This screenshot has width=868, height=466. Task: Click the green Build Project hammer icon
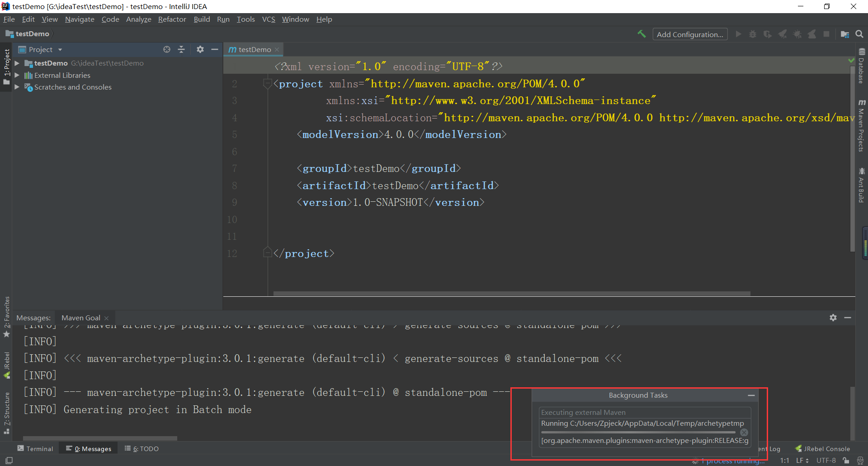642,34
